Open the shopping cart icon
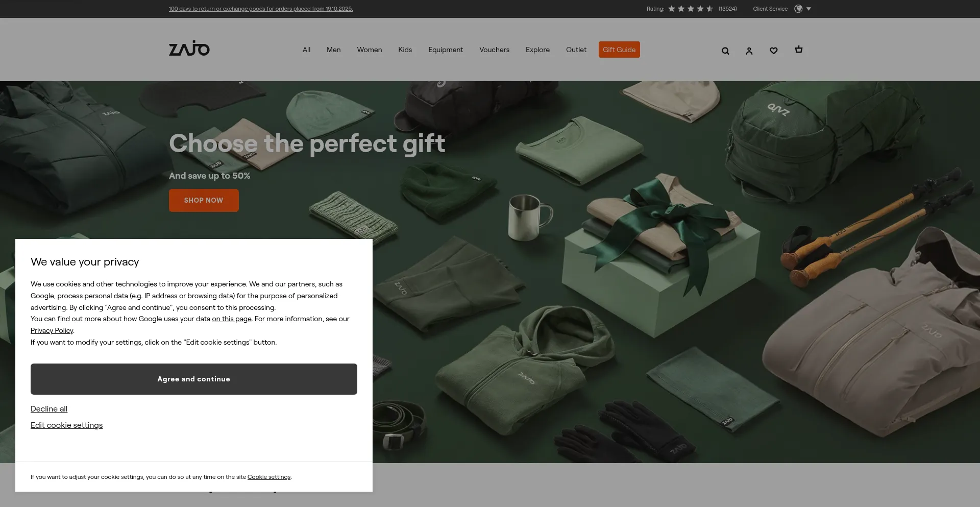 point(798,50)
